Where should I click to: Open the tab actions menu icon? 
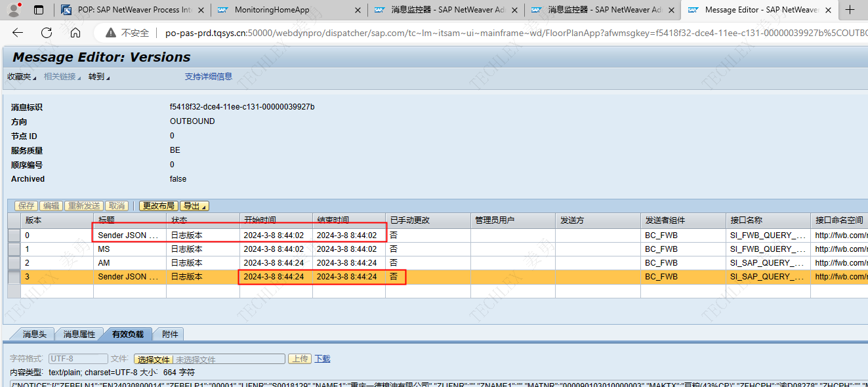pos(39,10)
